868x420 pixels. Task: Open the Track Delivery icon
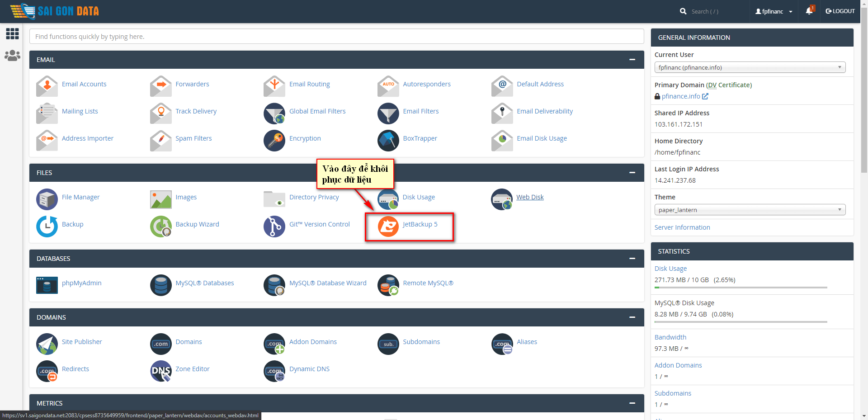pos(161,113)
